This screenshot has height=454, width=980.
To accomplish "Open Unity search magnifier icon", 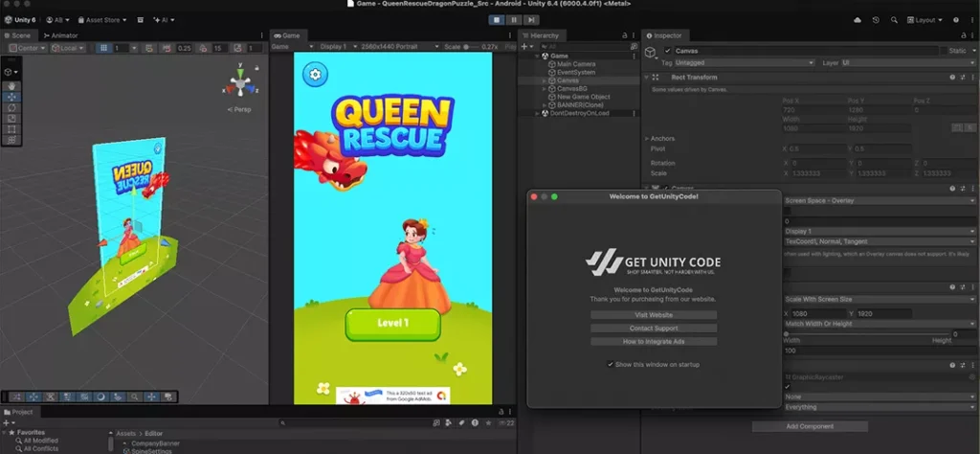I will (894, 20).
